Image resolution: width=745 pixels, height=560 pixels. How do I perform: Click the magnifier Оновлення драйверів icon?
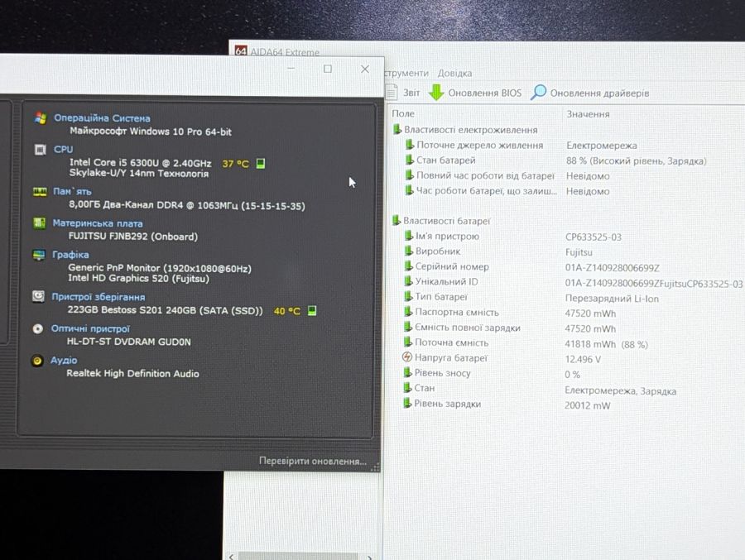pyautogui.click(x=538, y=92)
